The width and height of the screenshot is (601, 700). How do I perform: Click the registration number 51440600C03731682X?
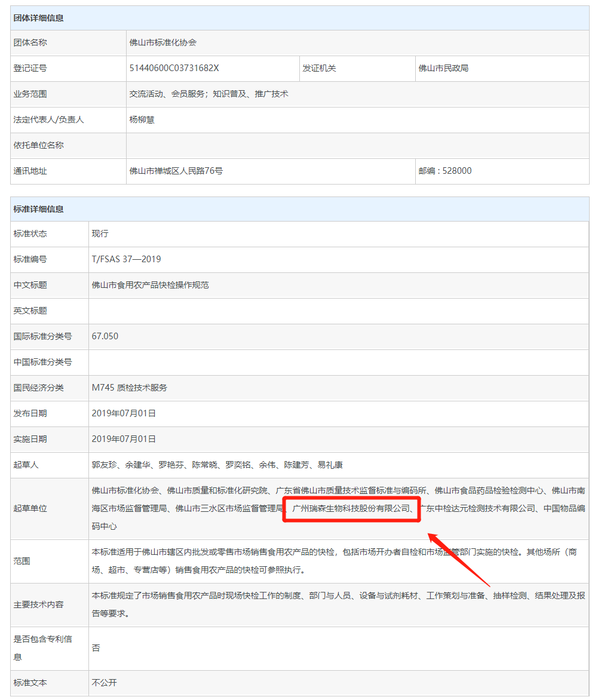click(174, 68)
